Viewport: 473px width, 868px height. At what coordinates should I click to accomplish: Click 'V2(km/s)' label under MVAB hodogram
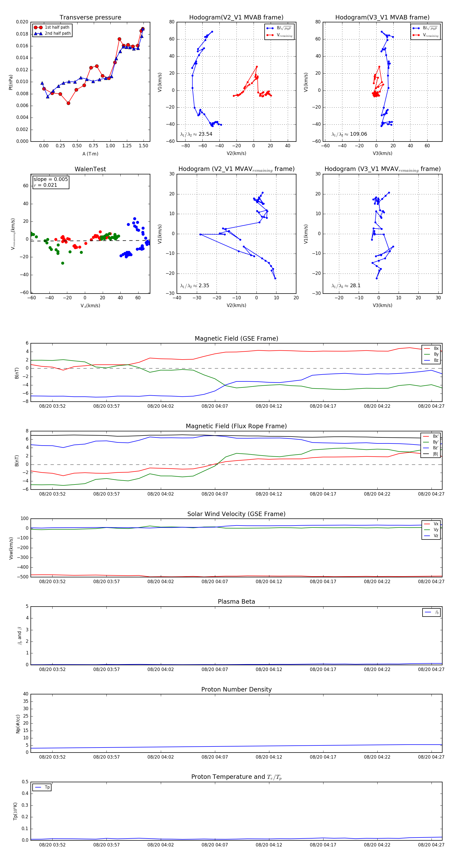pyautogui.click(x=236, y=153)
